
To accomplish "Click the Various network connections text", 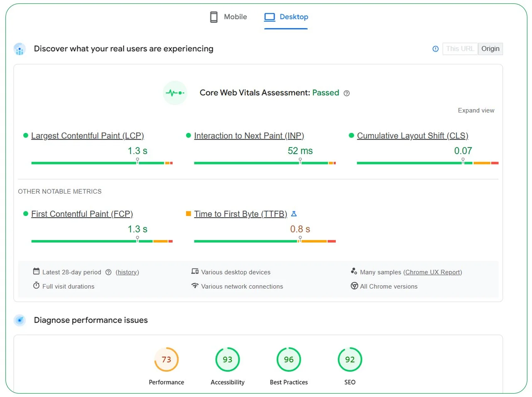I will (242, 287).
